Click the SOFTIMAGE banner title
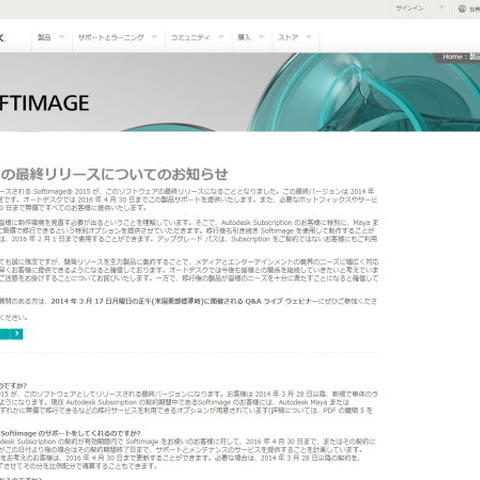Screen dimensions: 480x480 coord(45,103)
